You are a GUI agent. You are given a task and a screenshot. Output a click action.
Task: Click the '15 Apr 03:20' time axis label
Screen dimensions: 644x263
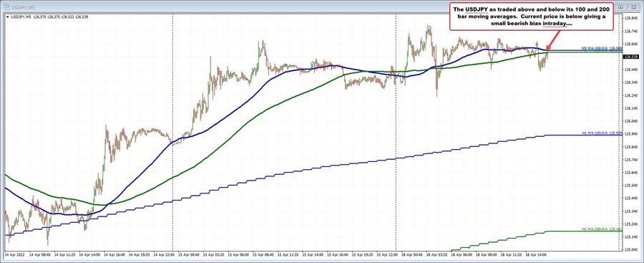tap(213, 255)
